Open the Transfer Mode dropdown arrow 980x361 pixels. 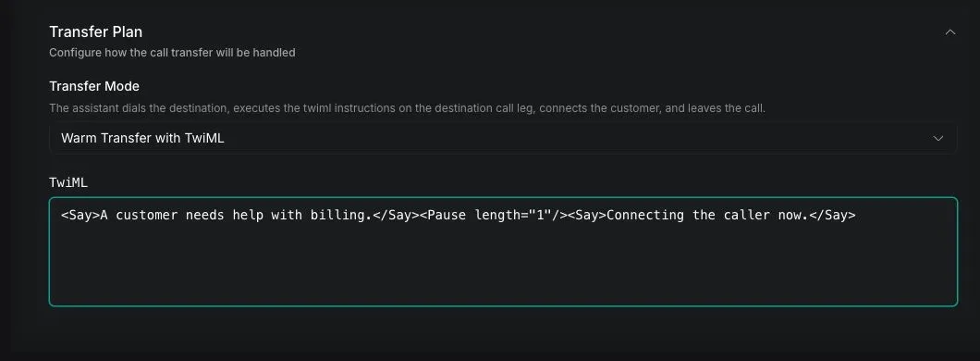pos(937,138)
